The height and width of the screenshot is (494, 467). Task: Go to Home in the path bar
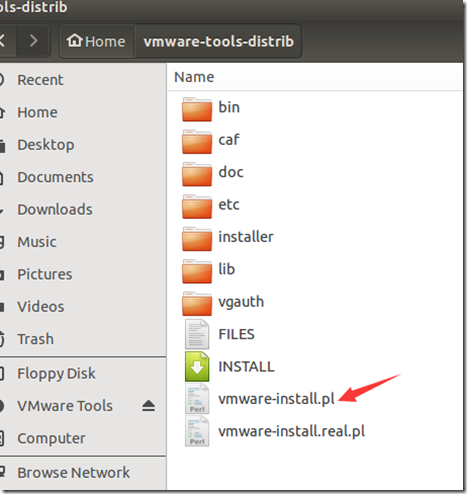tap(96, 41)
